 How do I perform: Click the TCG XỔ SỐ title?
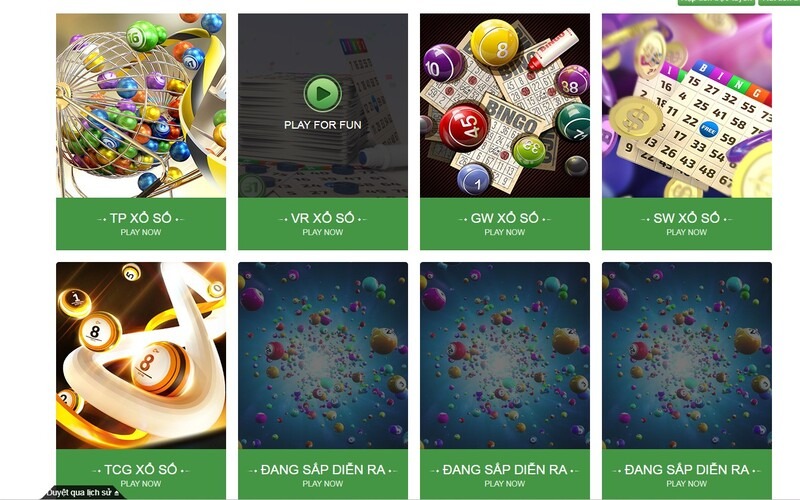pyautogui.click(x=141, y=469)
